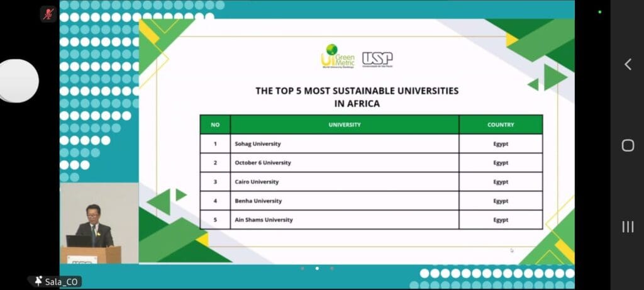
Task: Click the UNIVERSITY column header
Action: [345, 125]
